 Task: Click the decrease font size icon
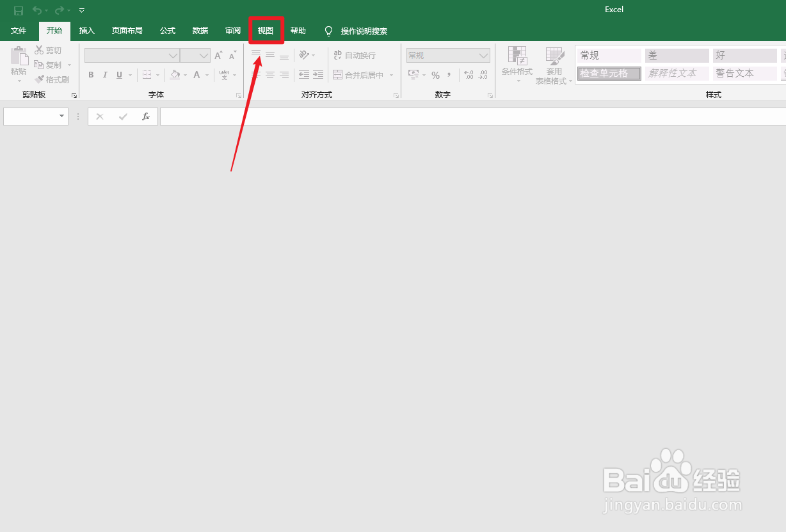point(233,56)
